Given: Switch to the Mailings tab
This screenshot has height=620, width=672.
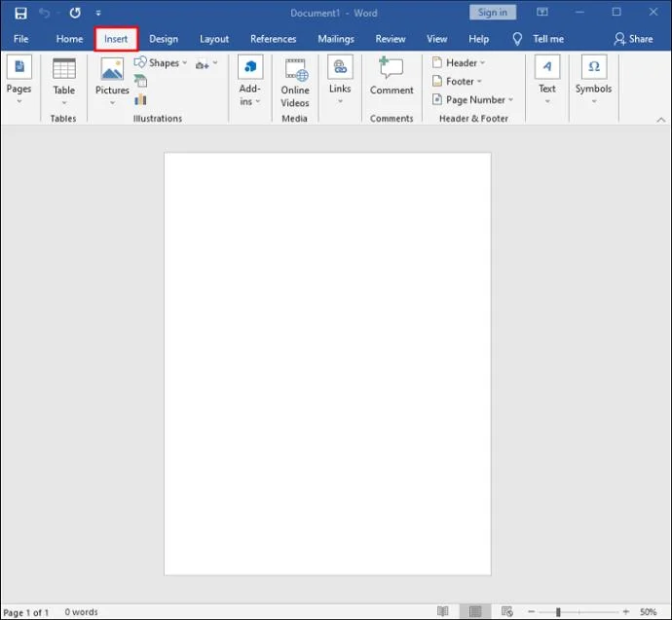Looking at the screenshot, I should coord(336,39).
